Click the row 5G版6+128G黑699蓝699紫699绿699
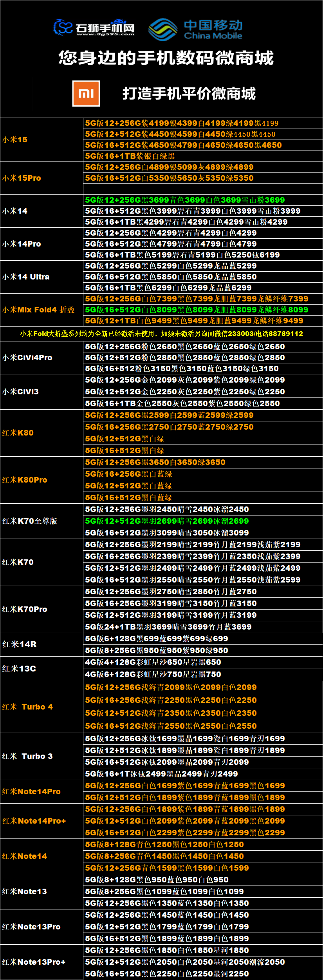Viewport: 323px width, 980px height. (203, 639)
